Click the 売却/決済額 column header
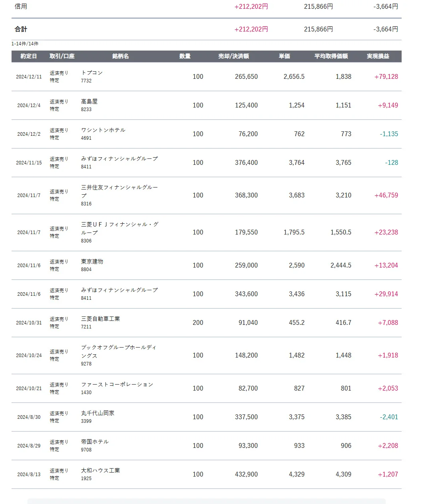447x504 pixels. [x=233, y=56]
